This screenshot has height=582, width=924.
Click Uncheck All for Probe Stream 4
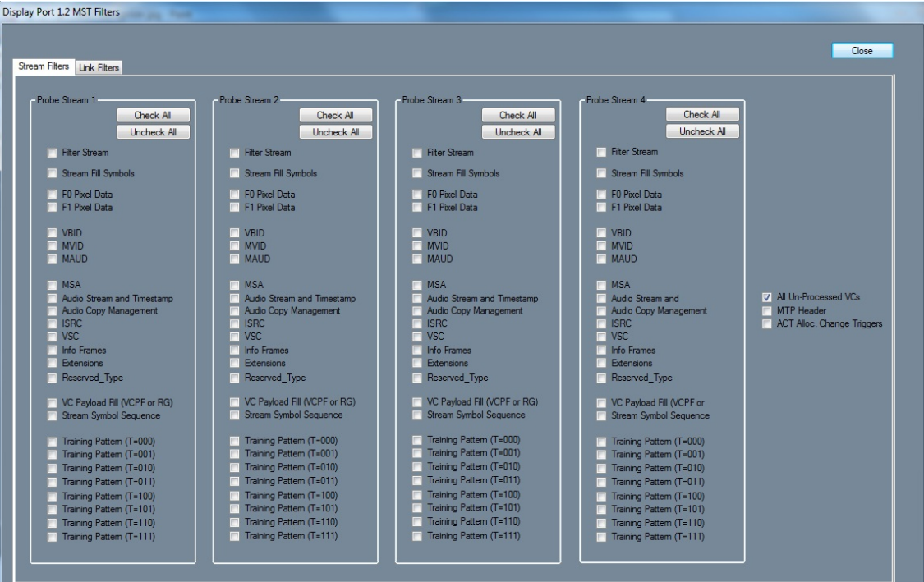point(702,131)
